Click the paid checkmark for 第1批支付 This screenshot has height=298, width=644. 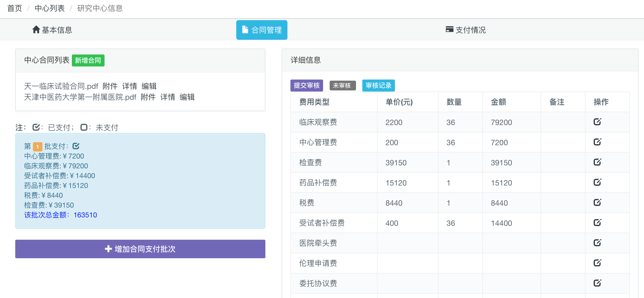pyautogui.click(x=76, y=146)
